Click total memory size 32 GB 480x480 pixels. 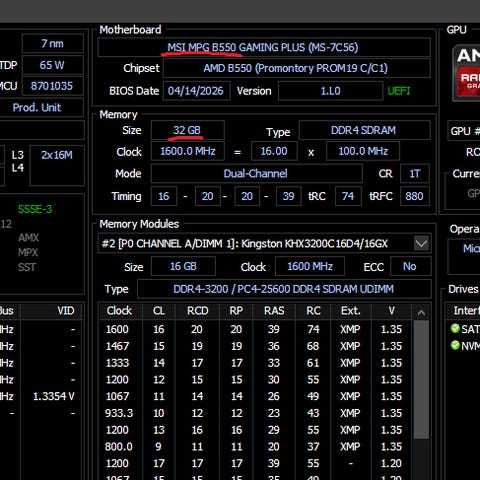187,130
